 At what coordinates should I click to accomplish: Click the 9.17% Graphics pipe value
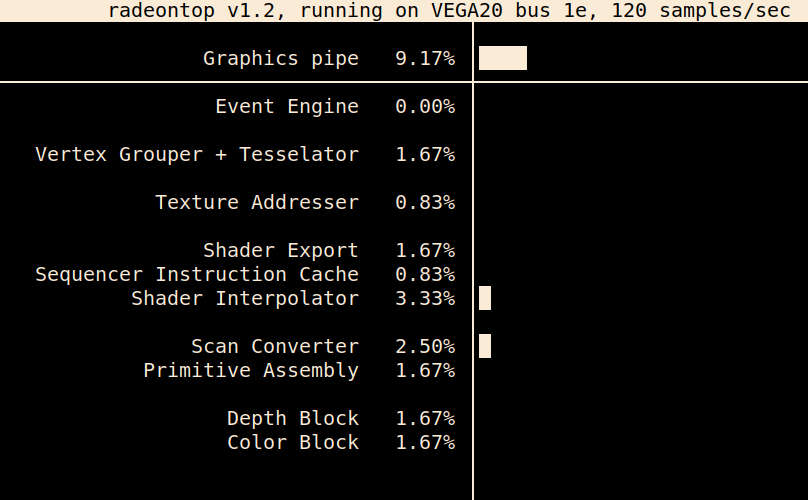[x=425, y=58]
